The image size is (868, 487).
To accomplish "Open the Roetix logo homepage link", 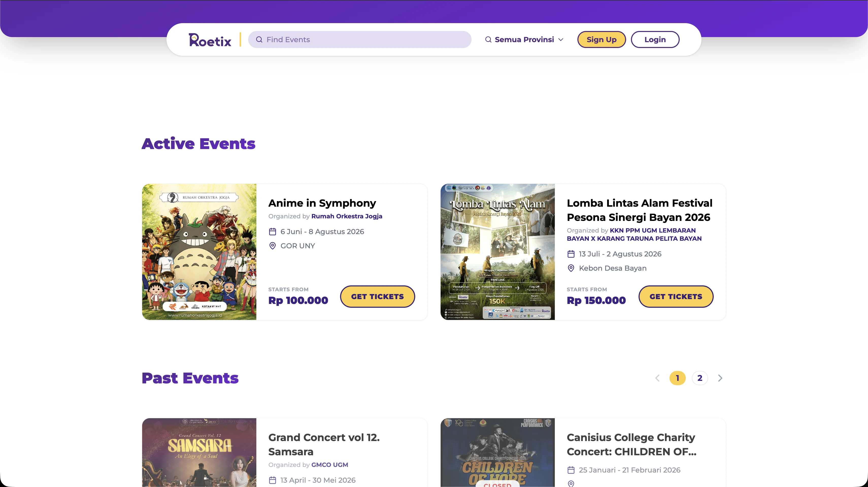I will pyautogui.click(x=210, y=40).
